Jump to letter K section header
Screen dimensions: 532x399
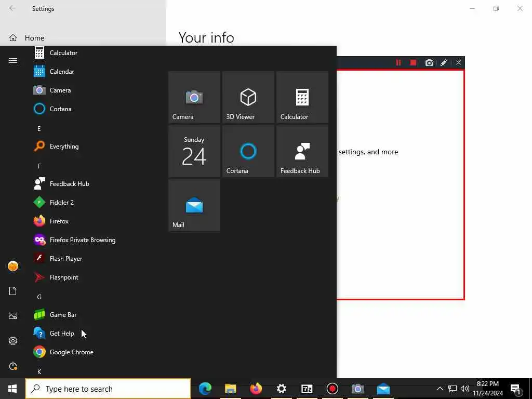(x=39, y=371)
